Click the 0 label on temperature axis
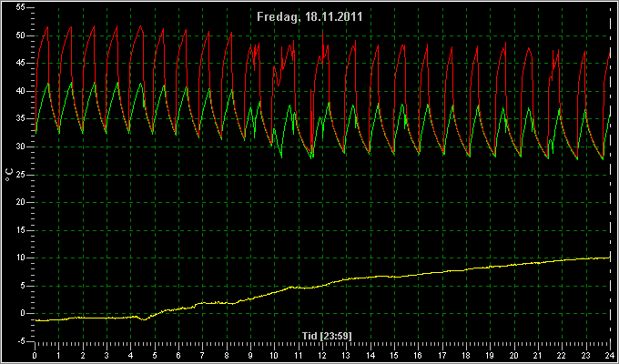 coord(23,313)
